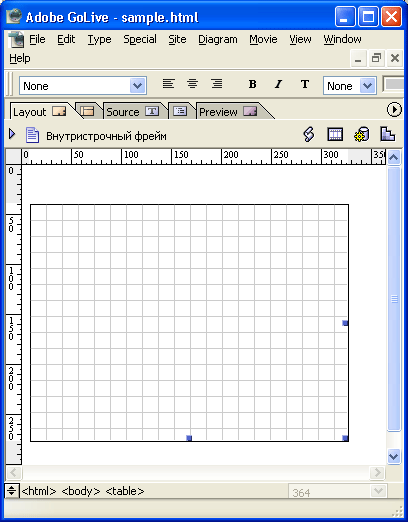Open the Special menu
This screenshot has height=522, width=408.
(x=140, y=39)
